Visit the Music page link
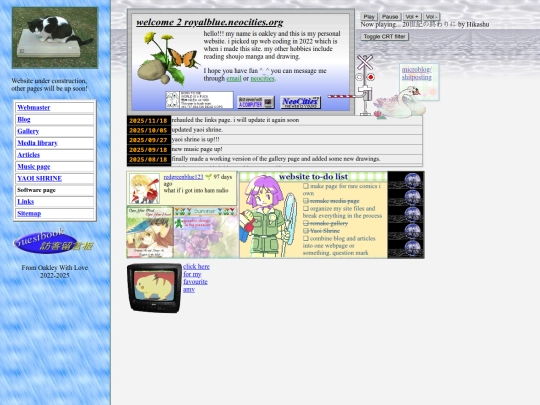Screen dimensions: 540x405 [x=34, y=166]
